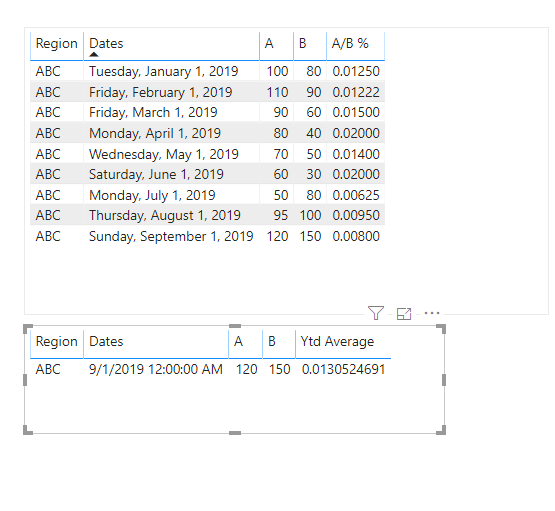
Task: Click the value 0.01500 in March row
Action: (356, 112)
